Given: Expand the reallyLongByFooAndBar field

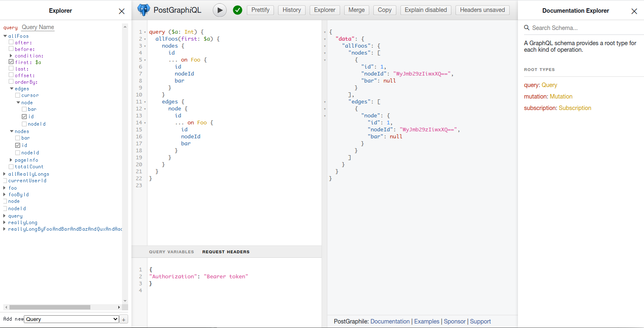Looking at the screenshot, I should [5, 229].
